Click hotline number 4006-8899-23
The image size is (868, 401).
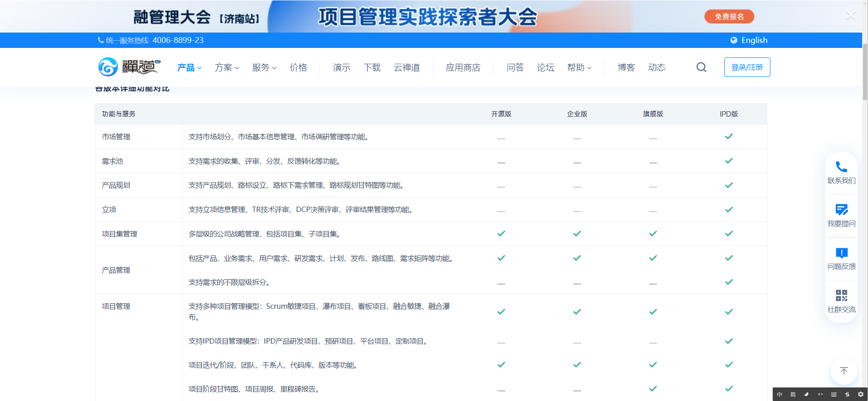[178, 40]
